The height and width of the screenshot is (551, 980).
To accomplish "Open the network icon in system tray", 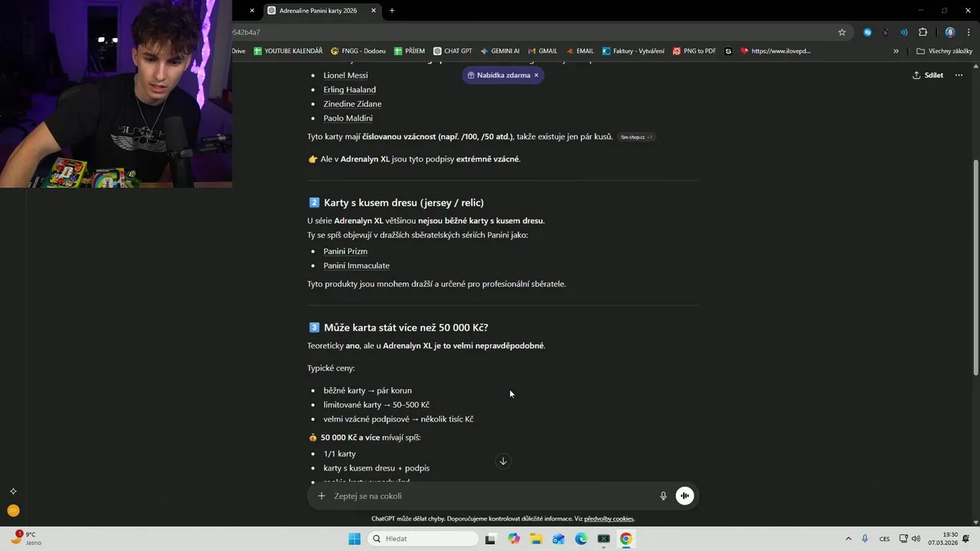I will tap(903, 539).
